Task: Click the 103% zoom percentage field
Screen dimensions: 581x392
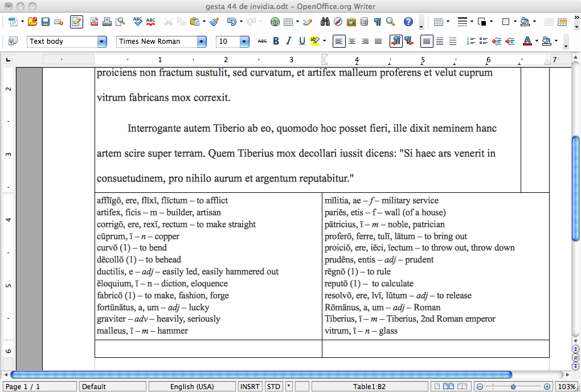Action: coord(566,387)
